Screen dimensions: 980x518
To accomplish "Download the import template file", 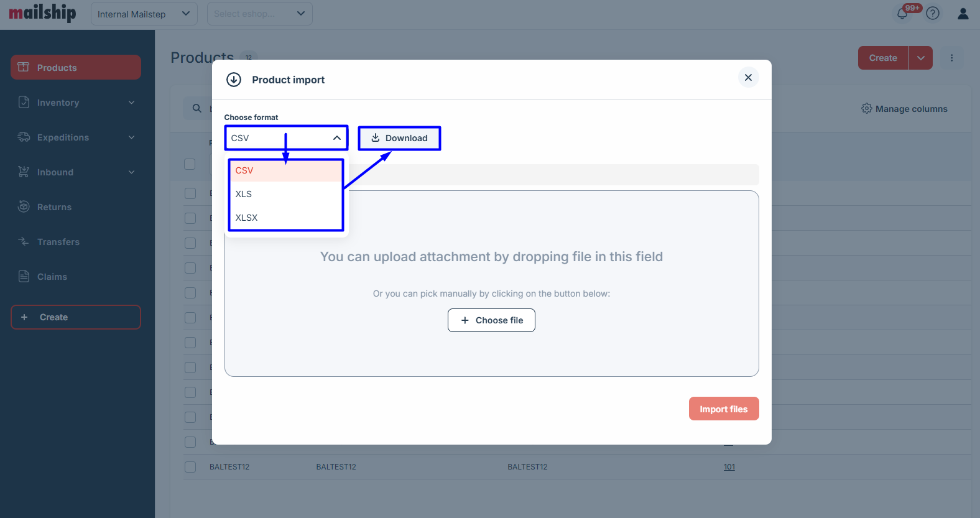I will coord(399,138).
